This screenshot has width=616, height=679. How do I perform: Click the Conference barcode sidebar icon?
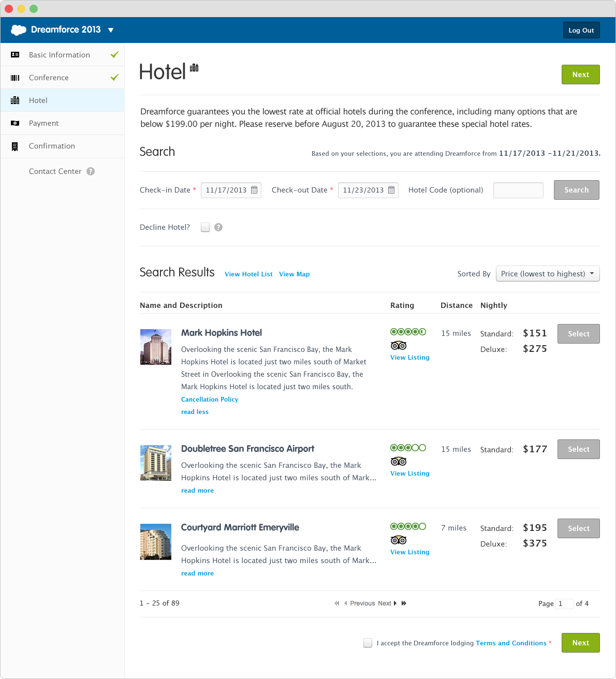(15, 78)
